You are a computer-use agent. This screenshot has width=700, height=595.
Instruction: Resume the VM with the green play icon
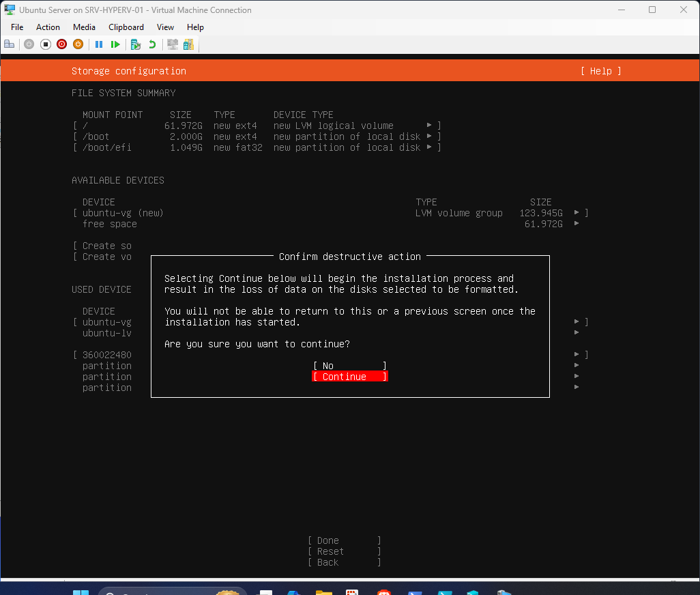(x=116, y=44)
